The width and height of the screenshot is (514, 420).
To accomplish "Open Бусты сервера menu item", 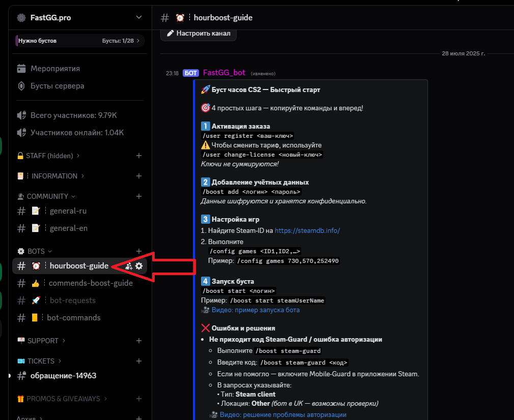I will (x=57, y=86).
